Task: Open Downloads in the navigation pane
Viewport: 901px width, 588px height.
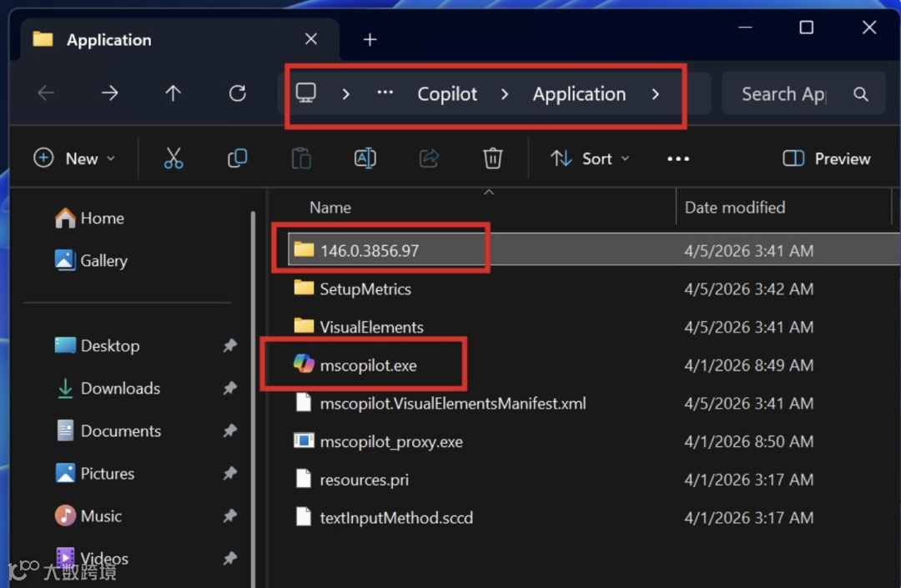Action: click(107, 388)
